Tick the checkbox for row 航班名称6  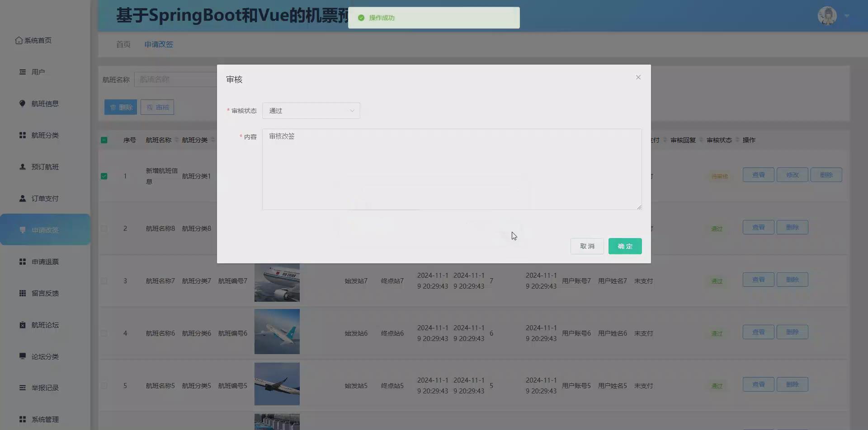[104, 333]
